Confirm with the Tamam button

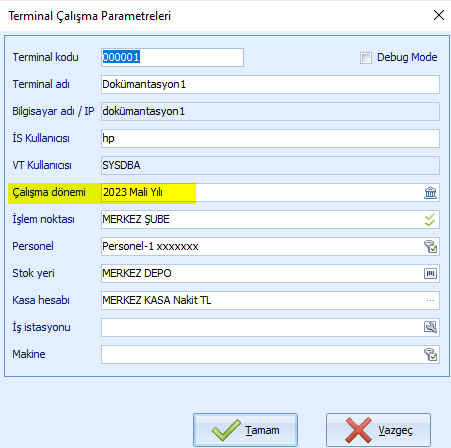coord(245,430)
